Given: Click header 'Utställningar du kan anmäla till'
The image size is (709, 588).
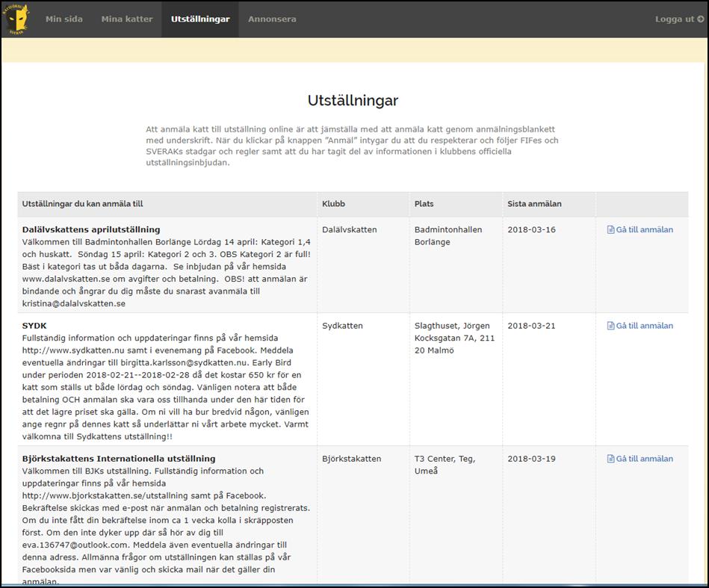Looking at the screenshot, I should pos(83,204).
